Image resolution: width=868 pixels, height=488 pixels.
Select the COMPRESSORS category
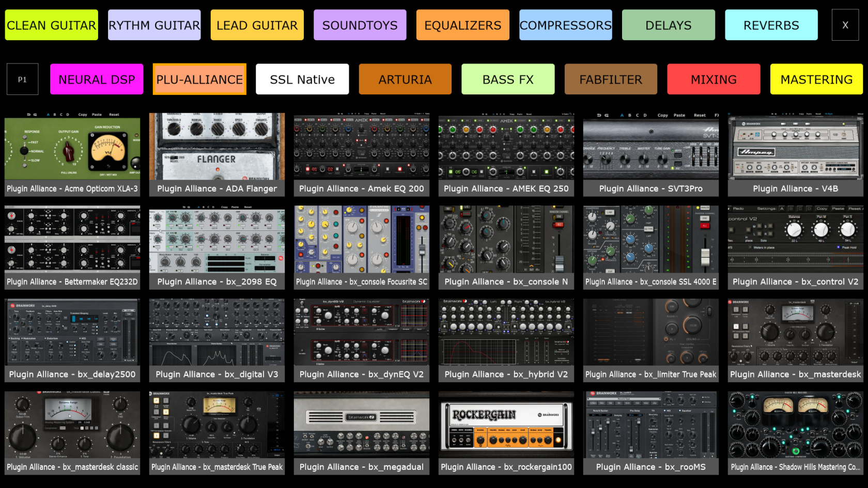[x=566, y=25]
